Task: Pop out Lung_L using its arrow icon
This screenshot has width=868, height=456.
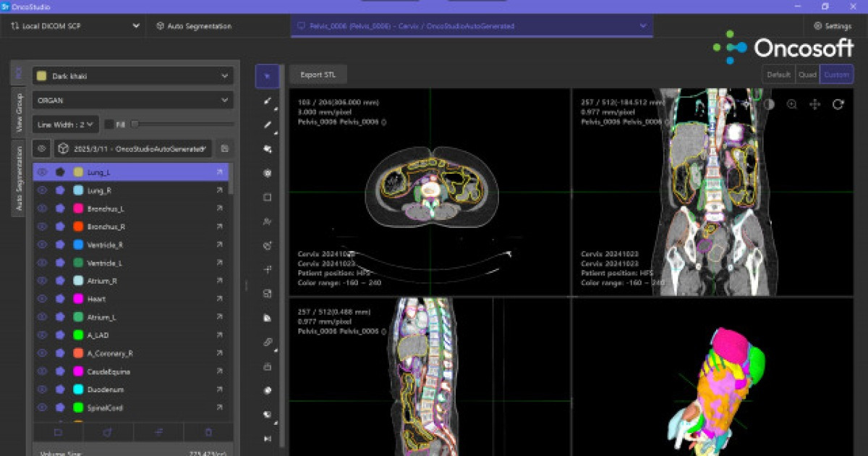Action: coord(219,172)
